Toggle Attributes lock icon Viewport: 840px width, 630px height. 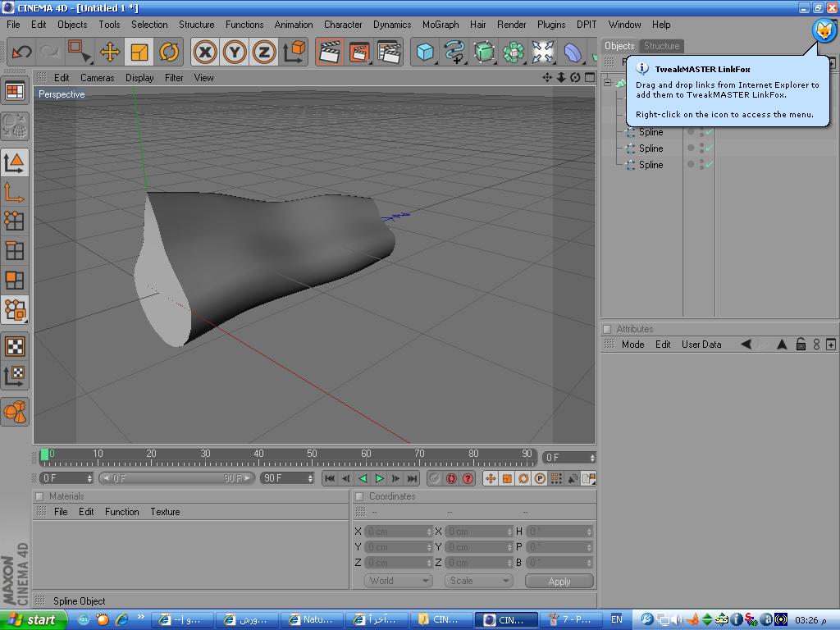pos(801,345)
